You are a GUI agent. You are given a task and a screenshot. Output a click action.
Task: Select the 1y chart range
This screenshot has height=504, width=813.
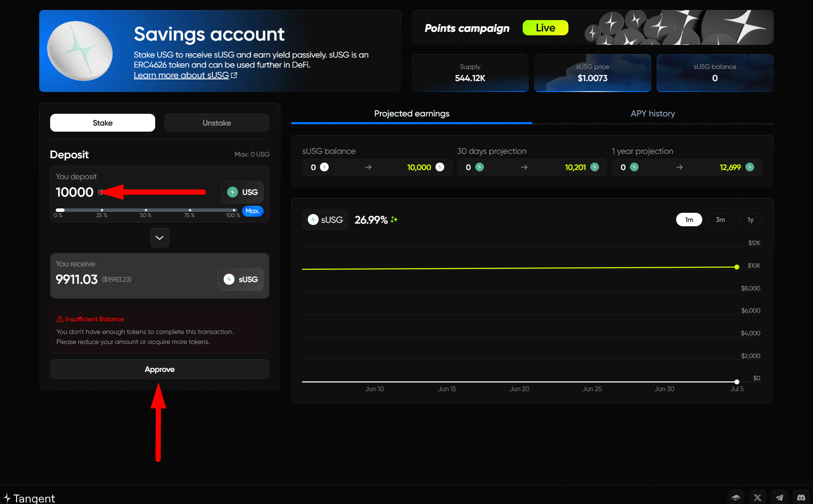pyautogui.click(x=750, y=220)
